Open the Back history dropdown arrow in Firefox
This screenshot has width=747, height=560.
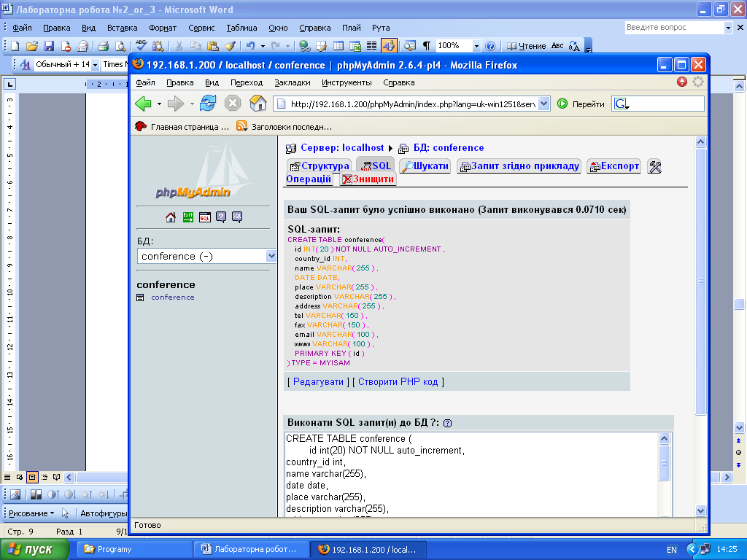pos(159,104)
